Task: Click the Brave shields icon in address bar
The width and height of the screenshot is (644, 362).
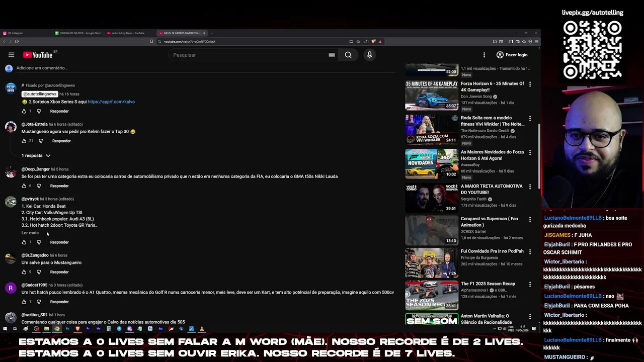Action: coord(373,42)
